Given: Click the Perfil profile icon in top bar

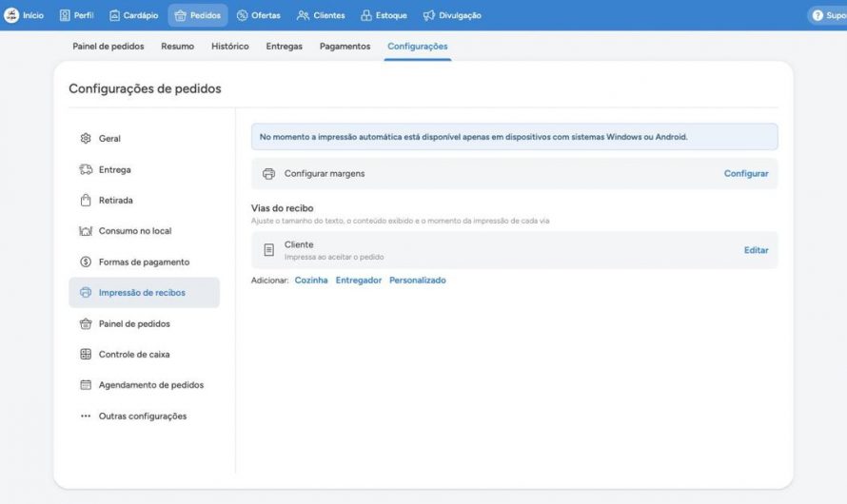Looking at the screenshot, I should (x=65, y=15).
